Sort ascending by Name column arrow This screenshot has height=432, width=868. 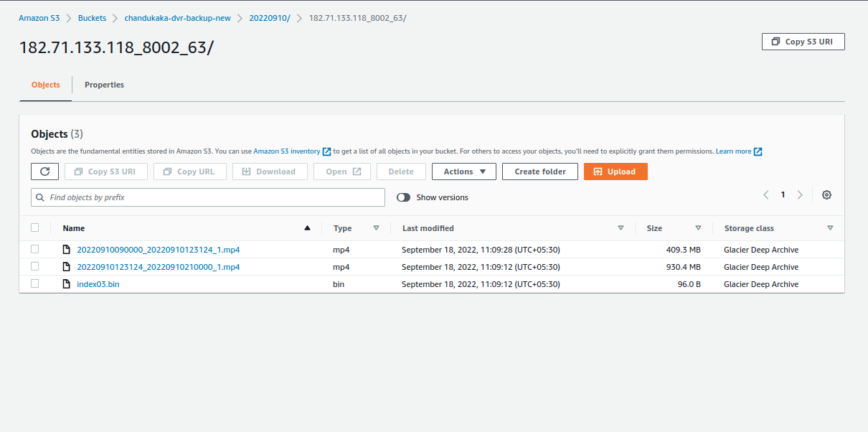click(308, 228)
